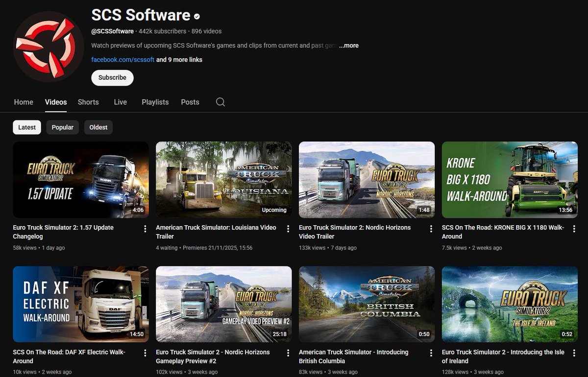Click the '7.5k views' text
This screenshot has width=588, height=377.
click(x=454, y=248)
